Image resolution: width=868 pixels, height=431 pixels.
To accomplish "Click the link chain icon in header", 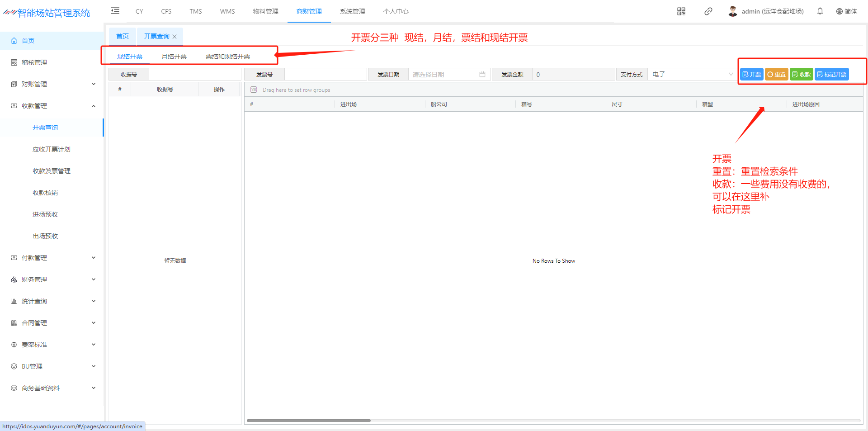I will point(708,11).
